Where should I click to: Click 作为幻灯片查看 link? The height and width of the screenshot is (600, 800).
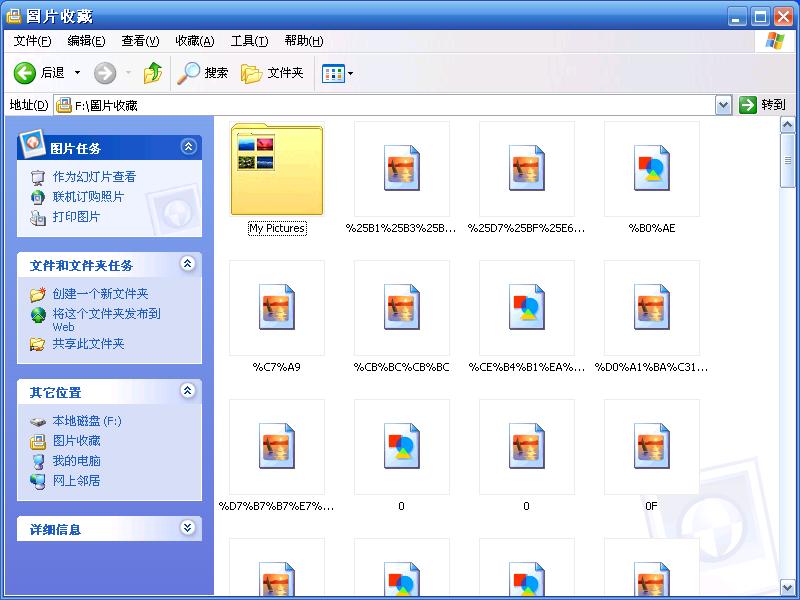click(94, 177)
